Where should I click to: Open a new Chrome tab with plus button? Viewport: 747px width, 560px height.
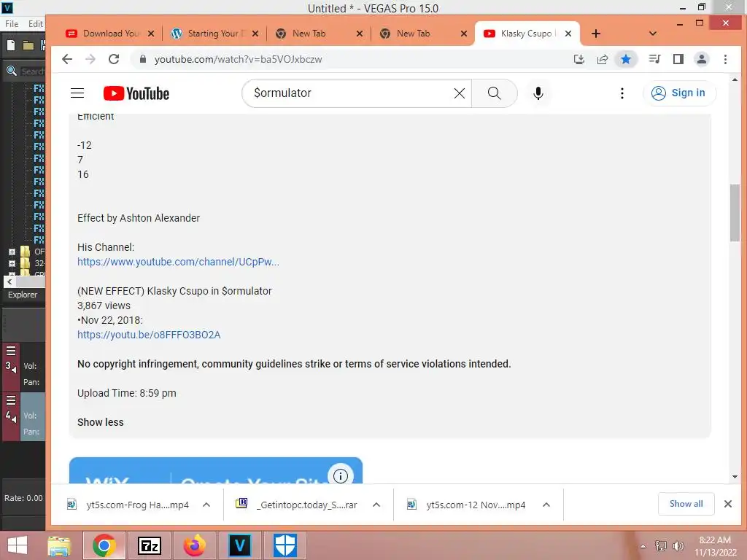595,34
